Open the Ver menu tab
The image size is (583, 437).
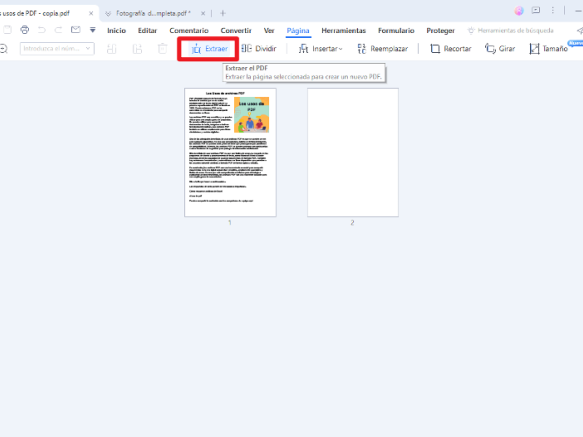(269, 30)
